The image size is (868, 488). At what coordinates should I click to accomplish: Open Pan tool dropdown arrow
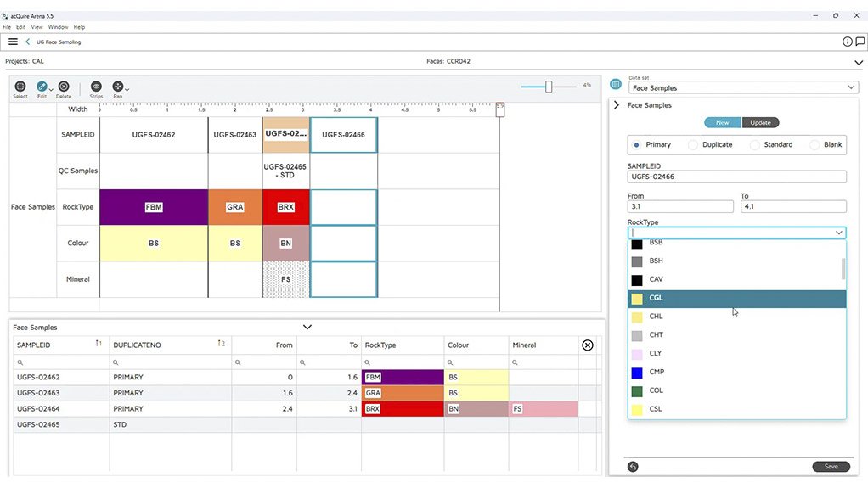coord(127,89)
